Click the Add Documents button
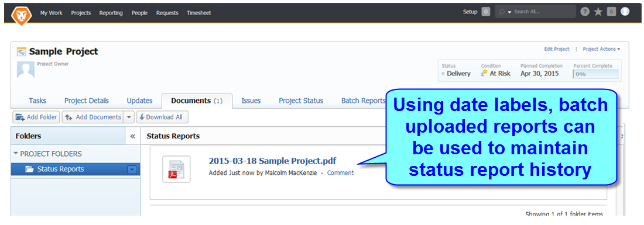 point(93,117)
